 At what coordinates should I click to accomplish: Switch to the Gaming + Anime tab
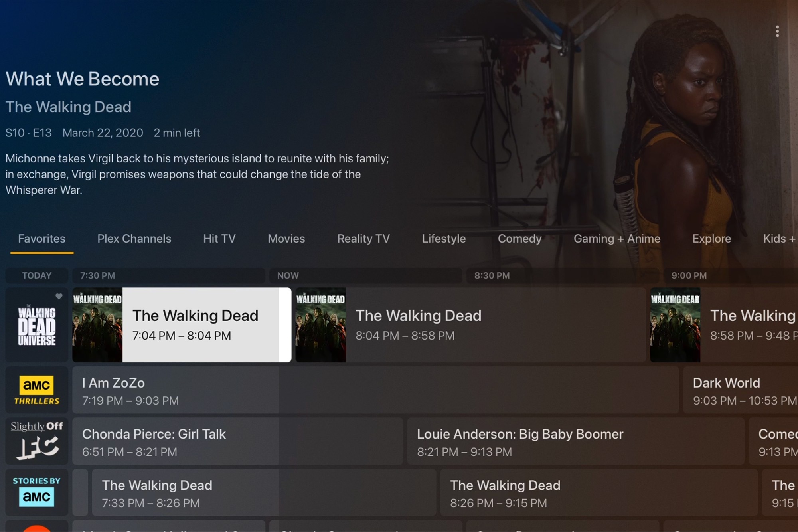point(617,239)
